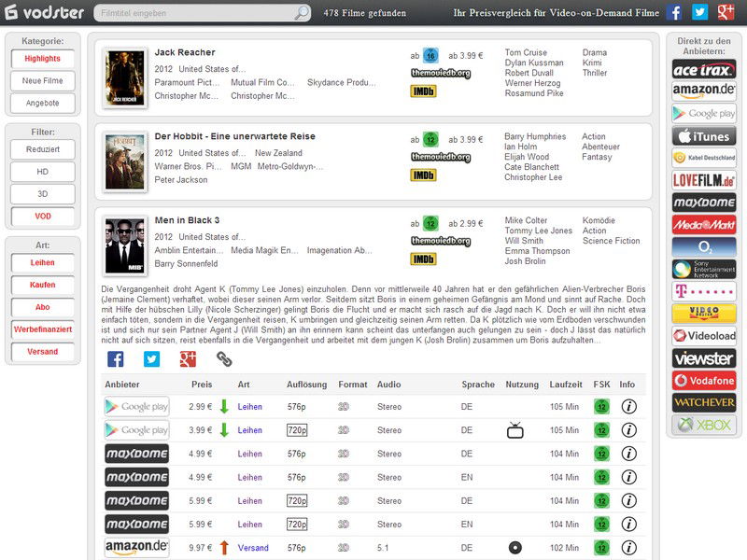Go to Xbox provider logo in sidebar
The width and height of the screenshot is (747, 560).
(704, 425)
